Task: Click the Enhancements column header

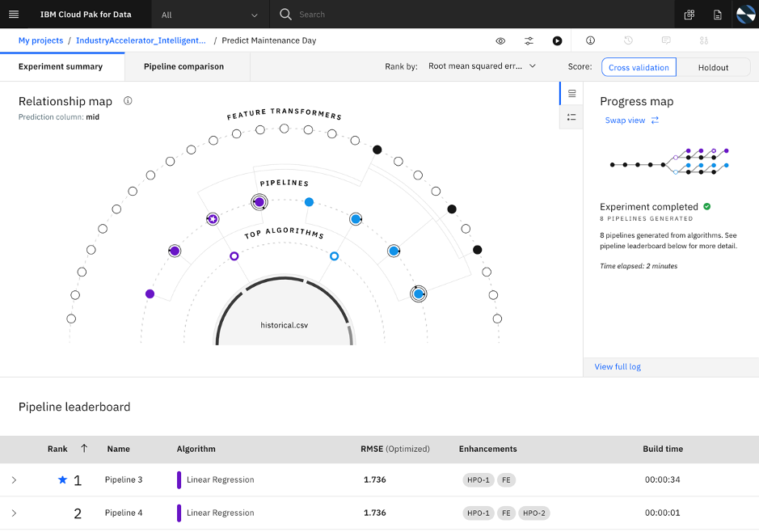Action: [x=488, y=449]
